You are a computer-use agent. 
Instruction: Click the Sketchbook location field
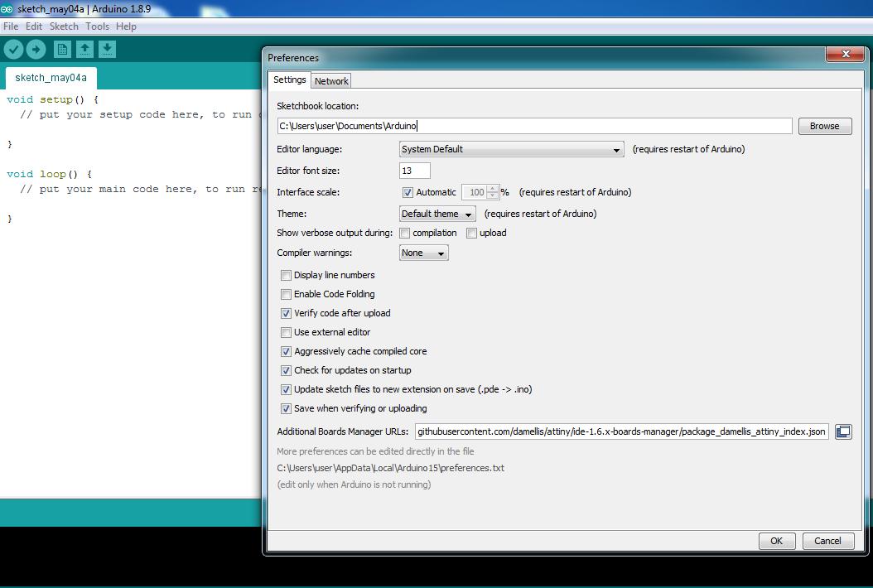click(x=534, y=127)
